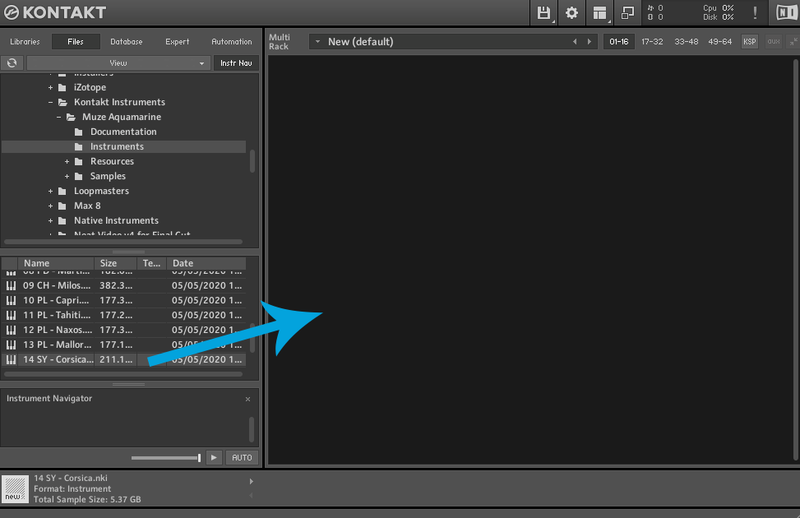Show rack page 33-48
The height and width of the screenshot is (518, 800).
coord(686,42)
